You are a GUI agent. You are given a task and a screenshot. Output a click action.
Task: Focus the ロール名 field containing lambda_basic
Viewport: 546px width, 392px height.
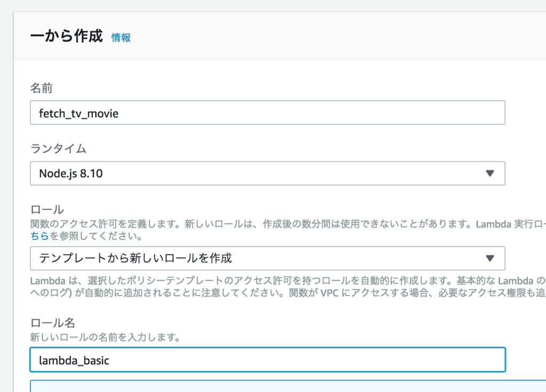pos(267,360)
